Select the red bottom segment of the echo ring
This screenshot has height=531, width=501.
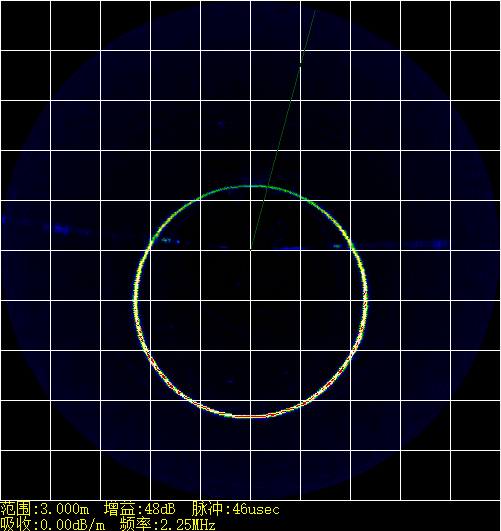(x=251, y=416)
